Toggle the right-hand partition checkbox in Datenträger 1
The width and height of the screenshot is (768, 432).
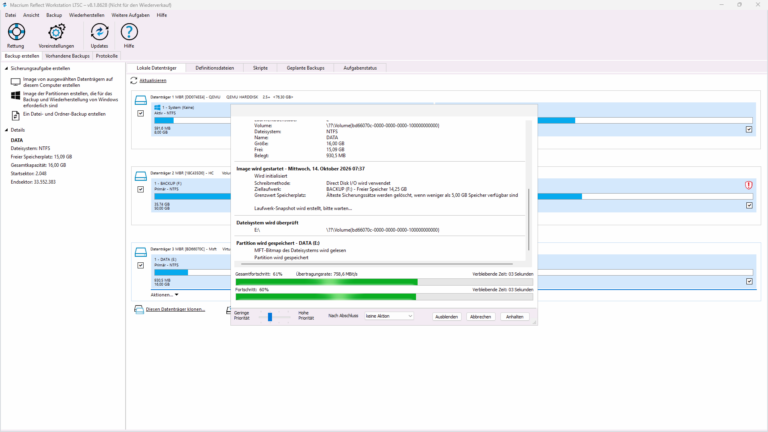[749, 129]
